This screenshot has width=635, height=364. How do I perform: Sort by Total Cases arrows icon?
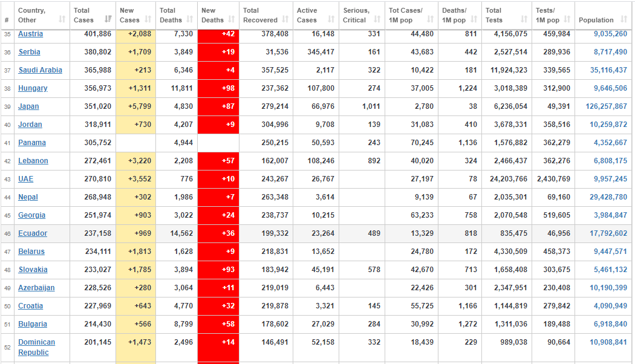click(x=108, y=19)
